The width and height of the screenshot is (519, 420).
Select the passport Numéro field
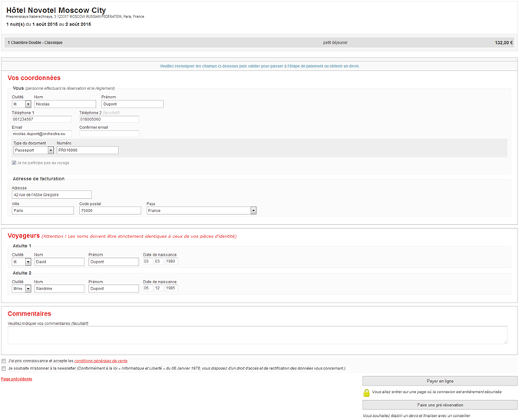pyautogui.click(x=87, y=150)
